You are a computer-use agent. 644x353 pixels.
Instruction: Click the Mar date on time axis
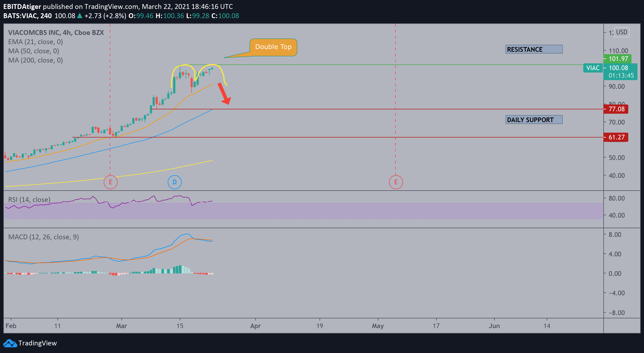click(x=121, y=326)
